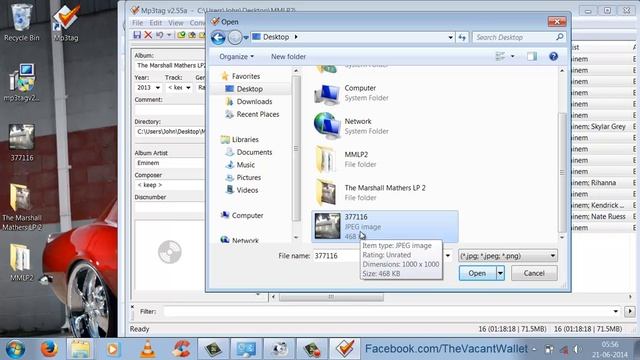640x360 pixels.
Task: Click New folder button
Action: [x=288, y=56]
